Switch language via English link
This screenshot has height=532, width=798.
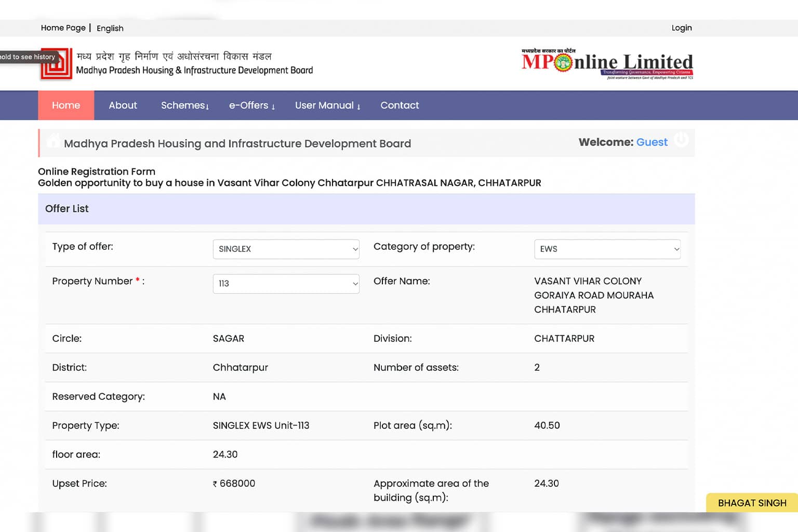(x=110, y=28)
